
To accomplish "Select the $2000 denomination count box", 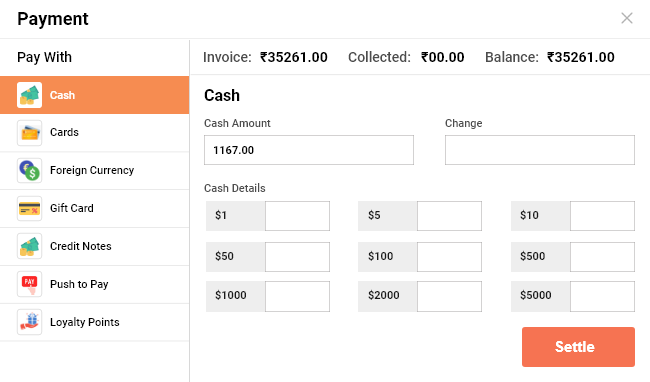I will 449,296.
